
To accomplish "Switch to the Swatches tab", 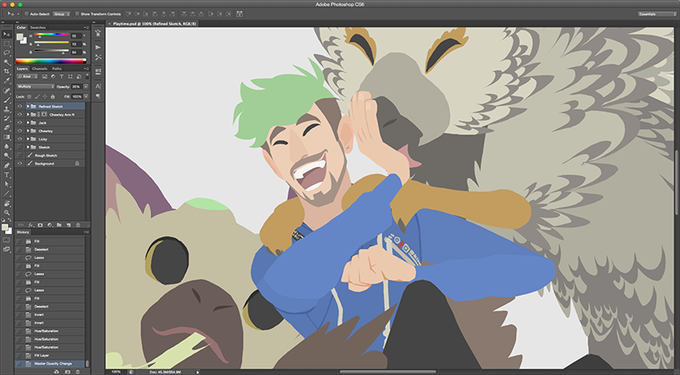I will (x=38, y=27).
